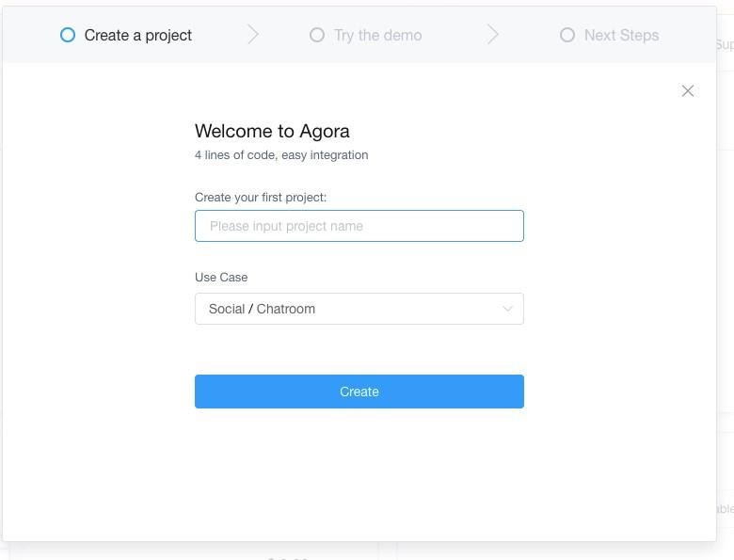Click the arrow before Next Steps step
The height and width of the screenshot is (560, 734).
(x=493, y=35)
